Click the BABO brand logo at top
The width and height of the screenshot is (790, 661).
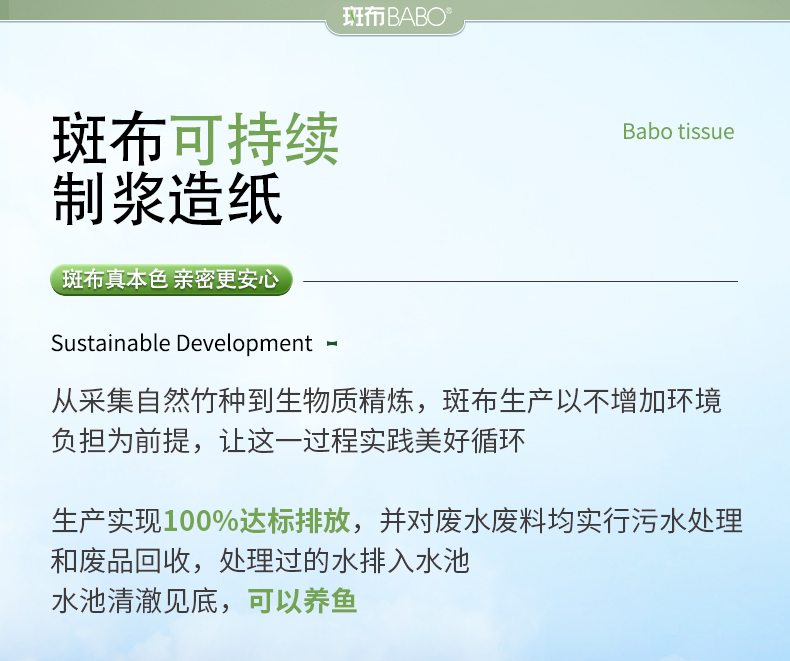[395, 17]
